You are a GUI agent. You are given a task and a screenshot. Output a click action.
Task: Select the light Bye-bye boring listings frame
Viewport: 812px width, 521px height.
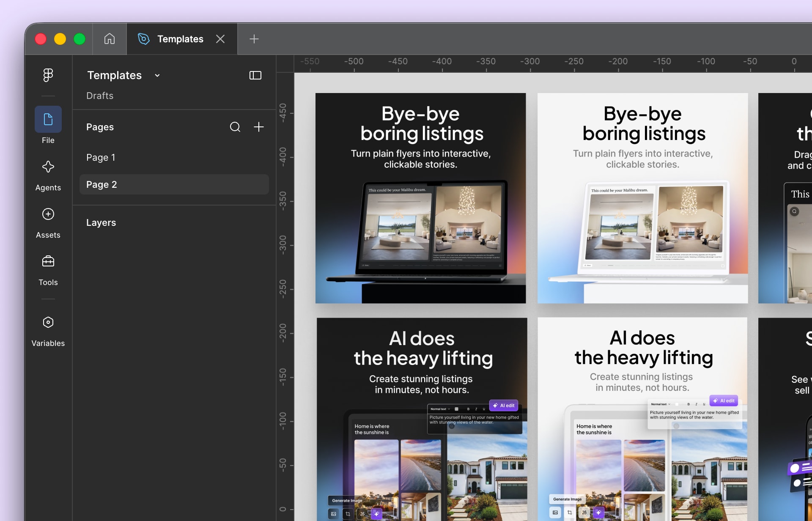pyautogui.click(x=643, y=198)
